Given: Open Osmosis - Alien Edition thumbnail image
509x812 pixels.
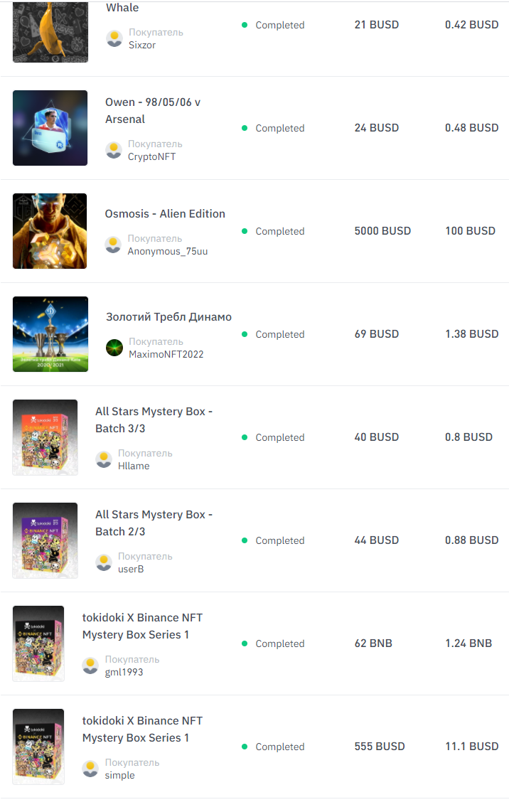Looking at the screenshot, I should [x=50, y=231].
